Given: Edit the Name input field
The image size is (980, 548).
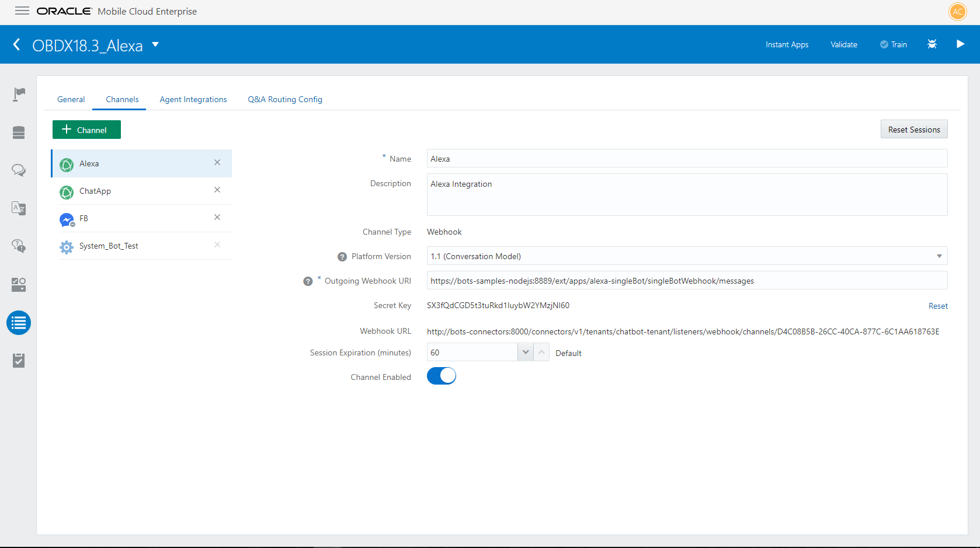Looking at the screenshot, I should tap(687, 159).
